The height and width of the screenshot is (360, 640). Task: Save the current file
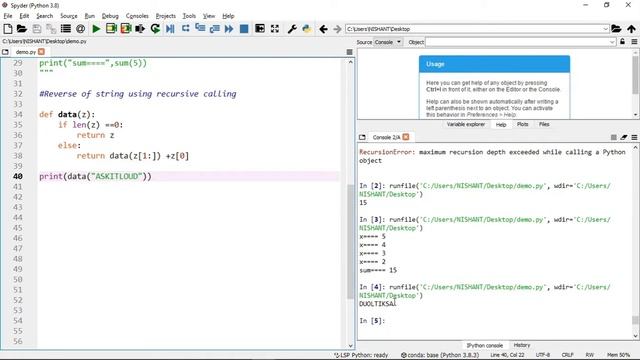37,29
